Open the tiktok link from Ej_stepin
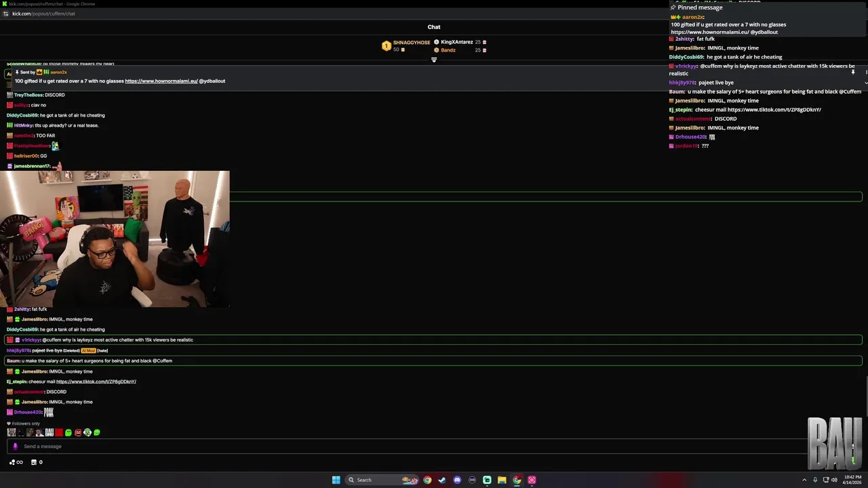Image resolution: width=868 pixels, height=488 pixels. [x=96, y=382]
